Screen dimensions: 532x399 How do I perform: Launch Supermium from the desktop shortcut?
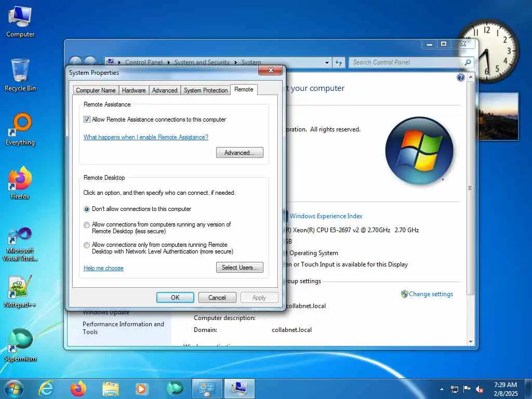coord(20,345)
